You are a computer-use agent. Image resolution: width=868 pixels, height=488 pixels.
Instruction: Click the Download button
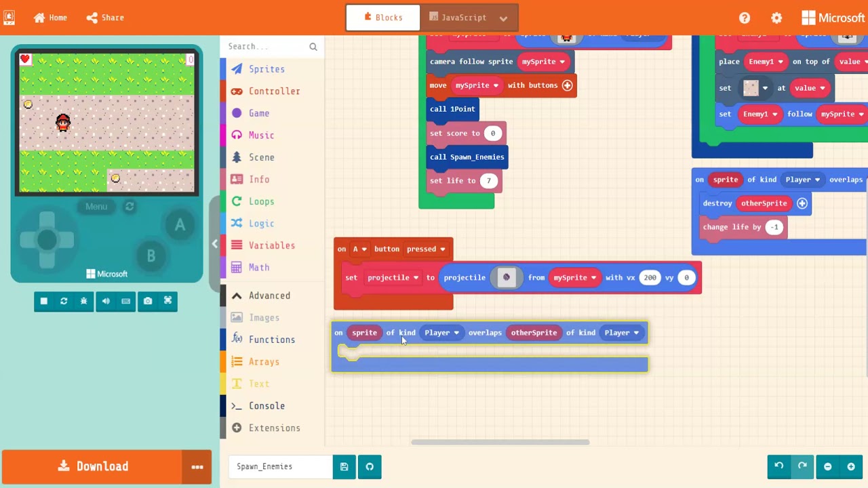tap(92, 466)
